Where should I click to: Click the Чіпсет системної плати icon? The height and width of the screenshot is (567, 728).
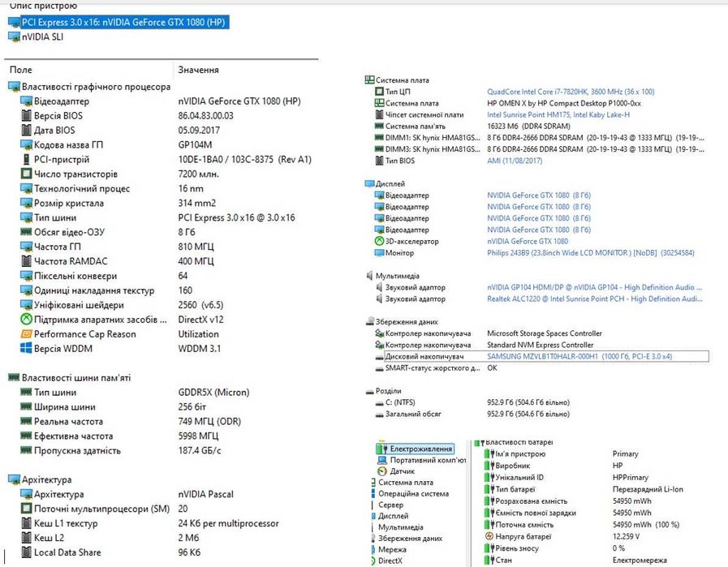(379, 114)
